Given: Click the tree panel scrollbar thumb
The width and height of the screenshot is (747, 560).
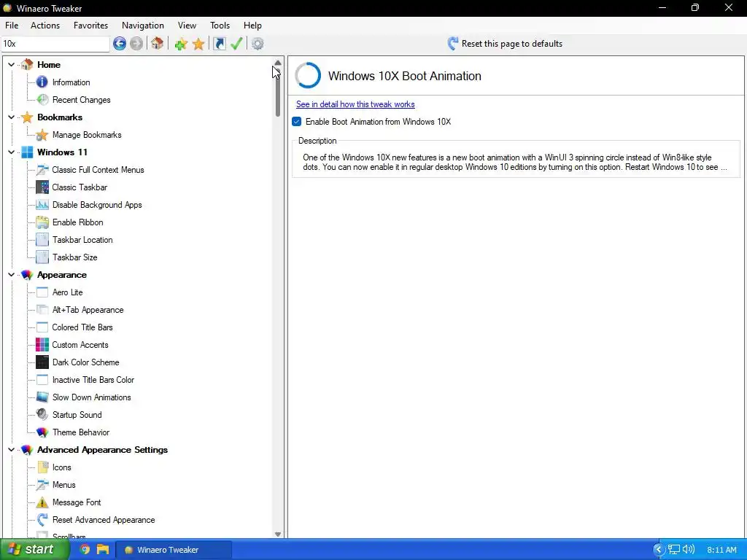Looking at the screenshot, I should click(278, 93).
